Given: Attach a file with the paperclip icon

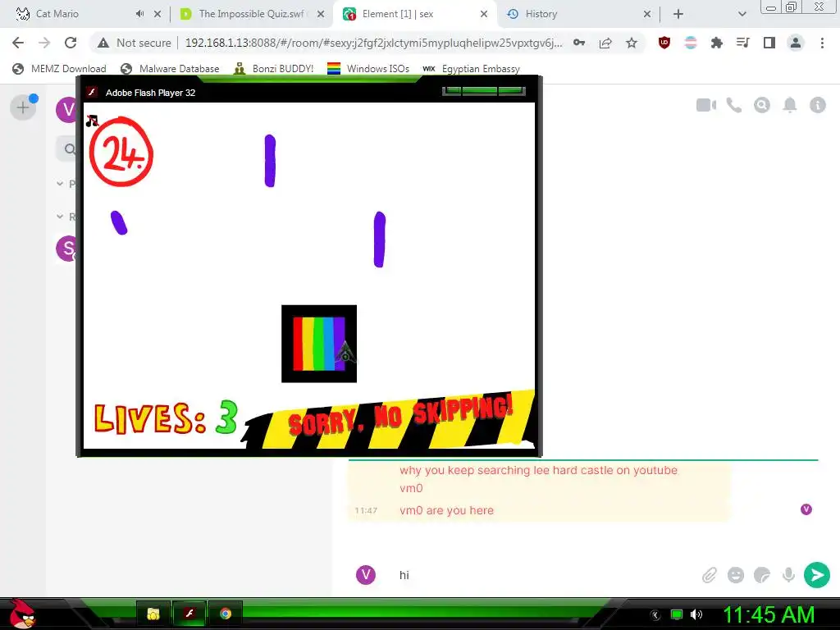Looking at the screenshot, I should click(710, 575).
